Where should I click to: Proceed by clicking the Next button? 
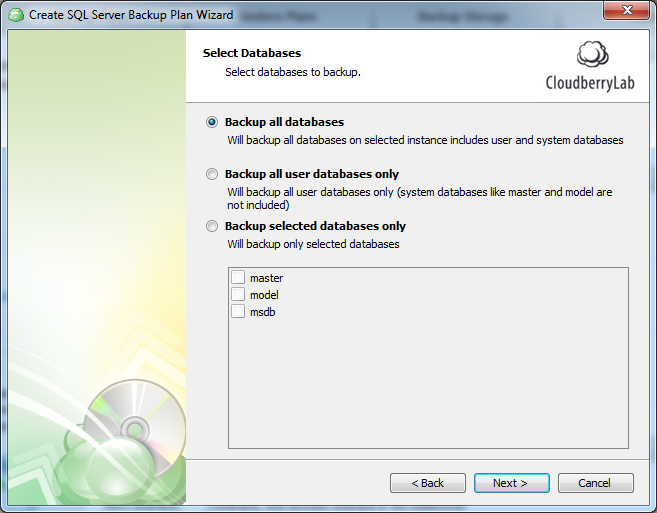512,483
